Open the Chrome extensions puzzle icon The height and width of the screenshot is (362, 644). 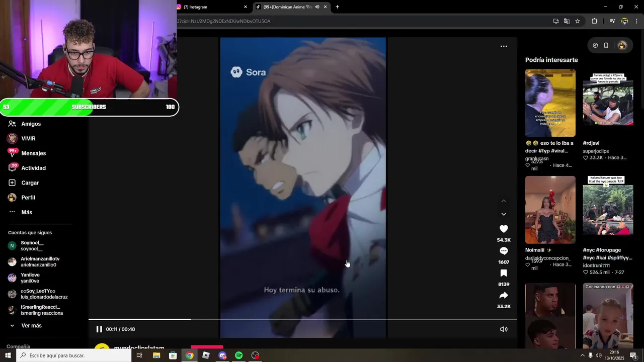(595, 21)
